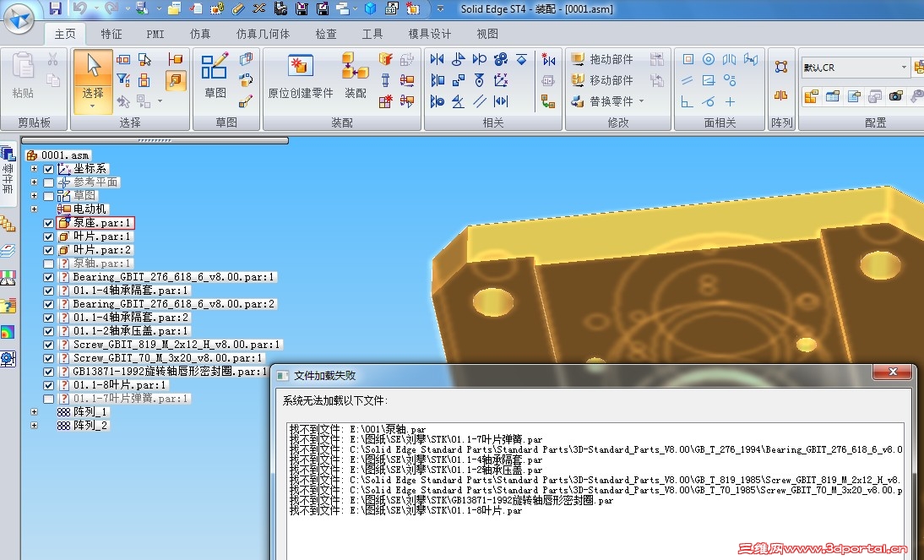Screen dimensions: 924x560
Task: Open the Solid Edge application button menu
Action: [19, 18]
